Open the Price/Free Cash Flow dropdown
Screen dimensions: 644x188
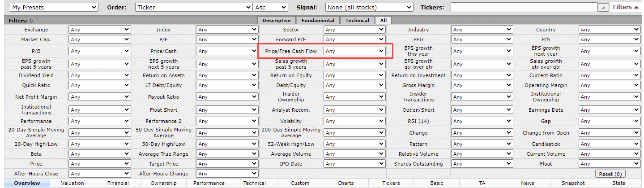(354, 51)
